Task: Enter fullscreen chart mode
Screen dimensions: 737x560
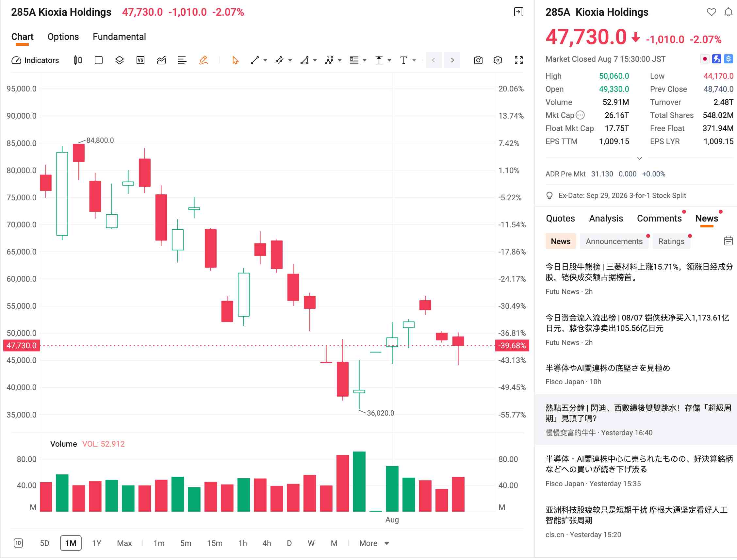Action: tap(519, 60)
